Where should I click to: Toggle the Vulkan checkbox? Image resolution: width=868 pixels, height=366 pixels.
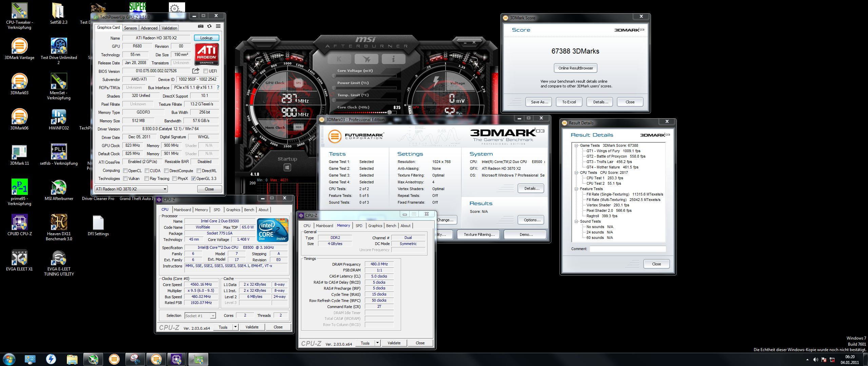125,179
